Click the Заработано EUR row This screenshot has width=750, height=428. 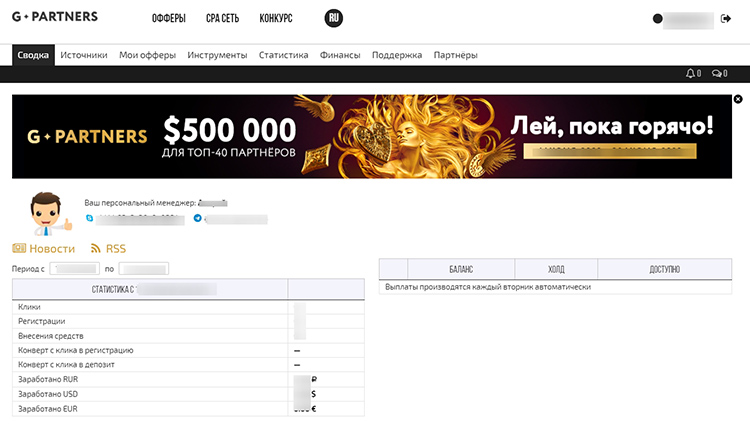click(188, 409)
